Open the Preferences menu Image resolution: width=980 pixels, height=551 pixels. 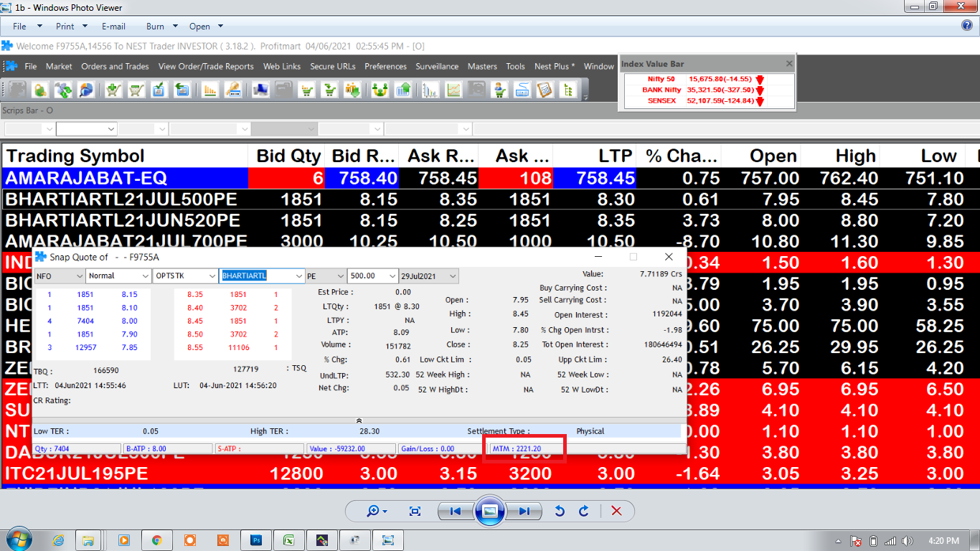pyautogui.click(x=385, y=66)
